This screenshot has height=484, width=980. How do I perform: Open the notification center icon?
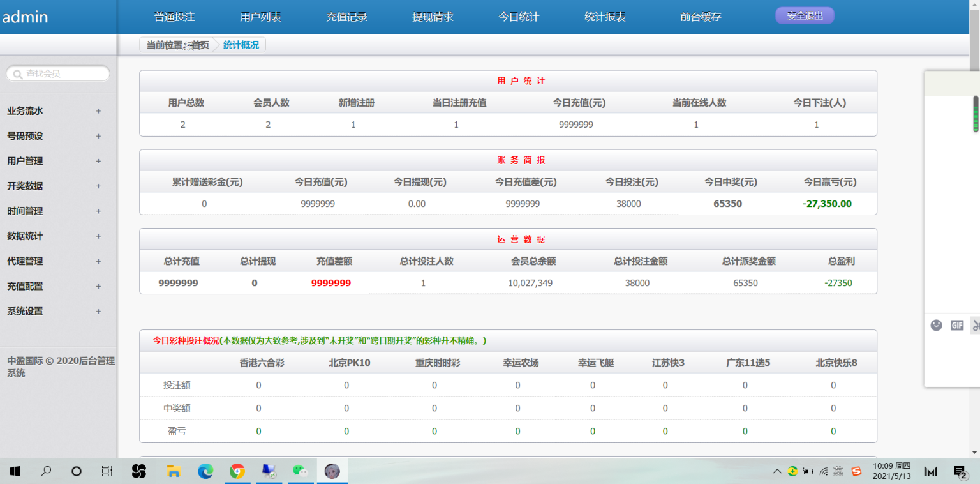click(x=960, y=472)
